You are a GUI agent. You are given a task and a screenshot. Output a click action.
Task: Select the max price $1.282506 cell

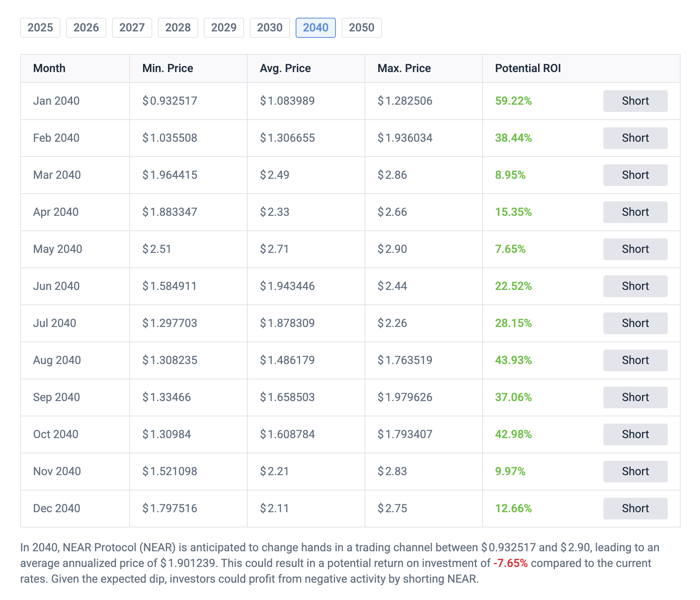(424, 101)
